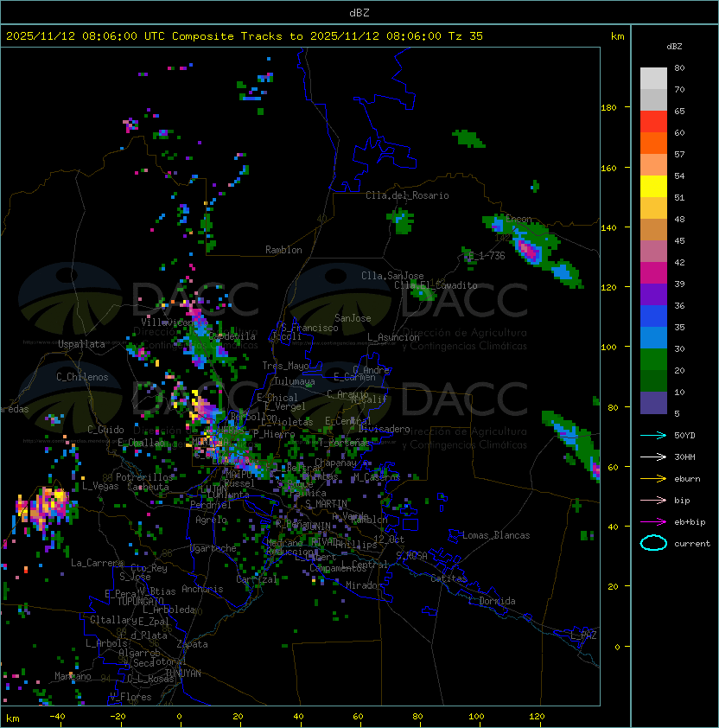Click the Ramblon label north of center
Screen dimensions: 719x728
[x=283, y=250]
